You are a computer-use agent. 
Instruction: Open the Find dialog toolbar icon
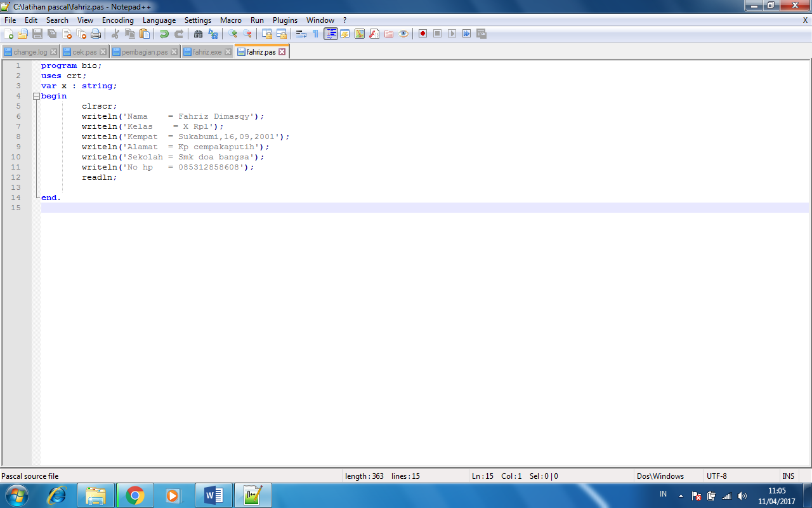(x=197, y=34)
